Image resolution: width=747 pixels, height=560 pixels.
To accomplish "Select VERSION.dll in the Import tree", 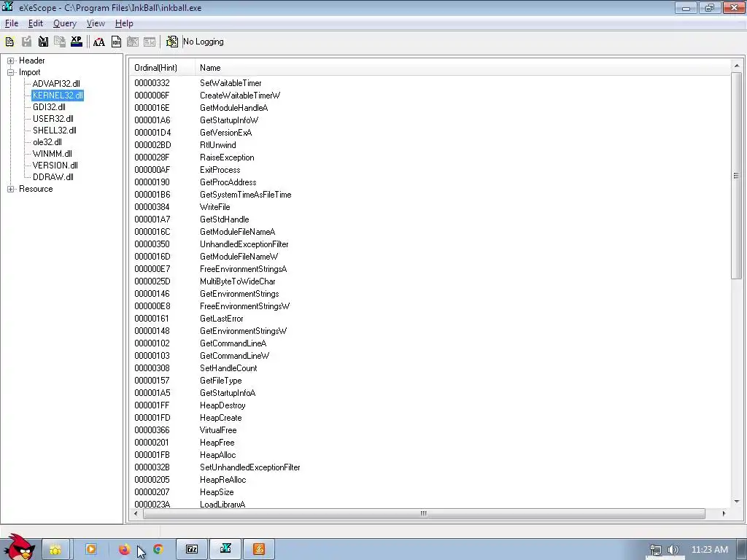I will (x=55, y=166).
